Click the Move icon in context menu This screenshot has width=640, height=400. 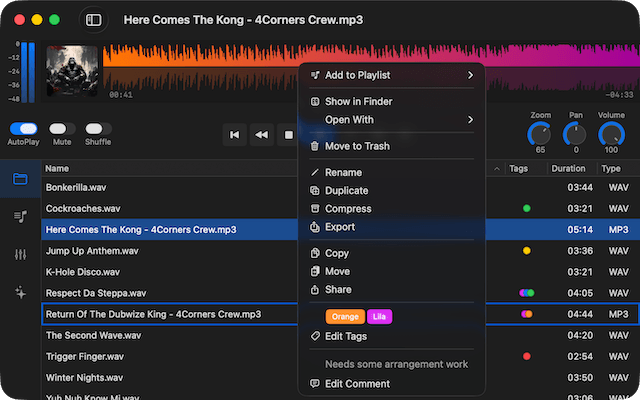(315, 271)
